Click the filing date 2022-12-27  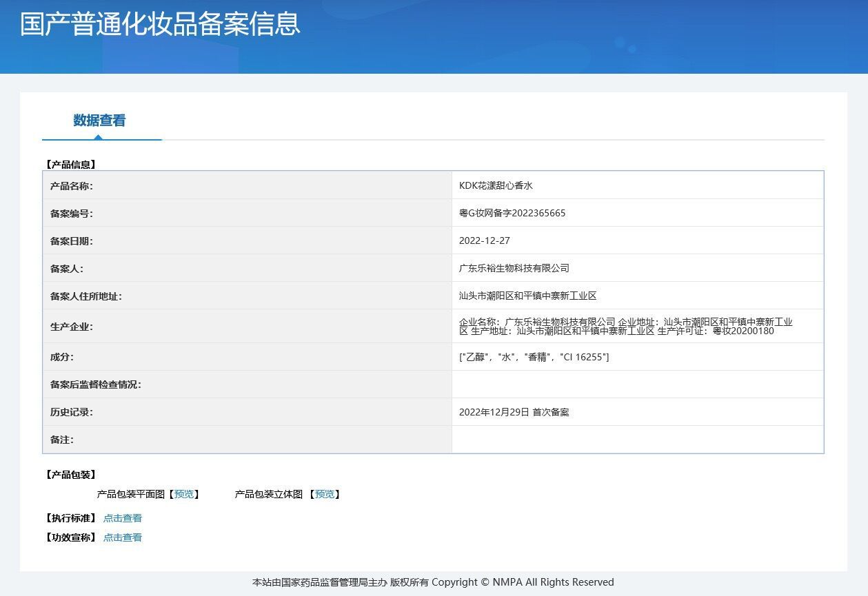pos(485,240)
